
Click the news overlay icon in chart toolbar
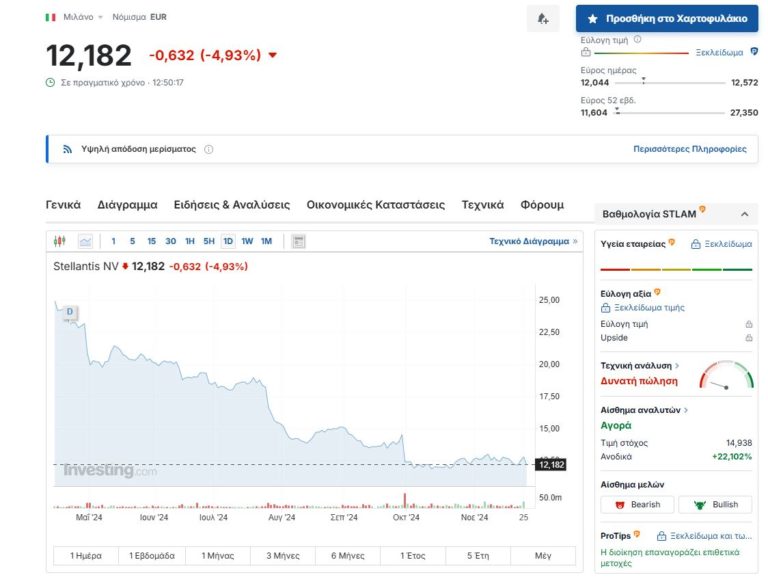click(x=298, y=241)
